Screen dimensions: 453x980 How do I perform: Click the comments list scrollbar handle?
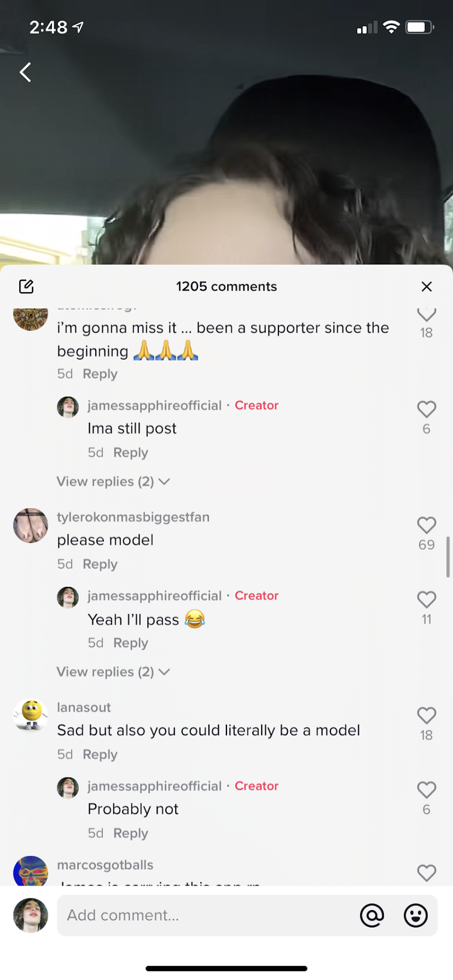[x=448, y=557]
